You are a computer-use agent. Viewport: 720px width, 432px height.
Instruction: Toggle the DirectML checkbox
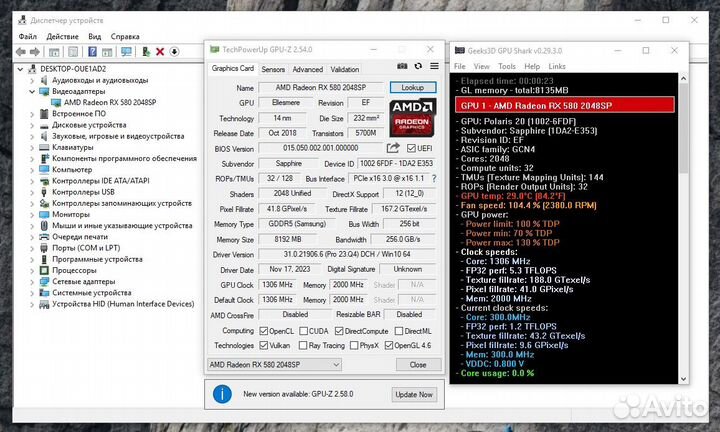(x=399, y=331)
